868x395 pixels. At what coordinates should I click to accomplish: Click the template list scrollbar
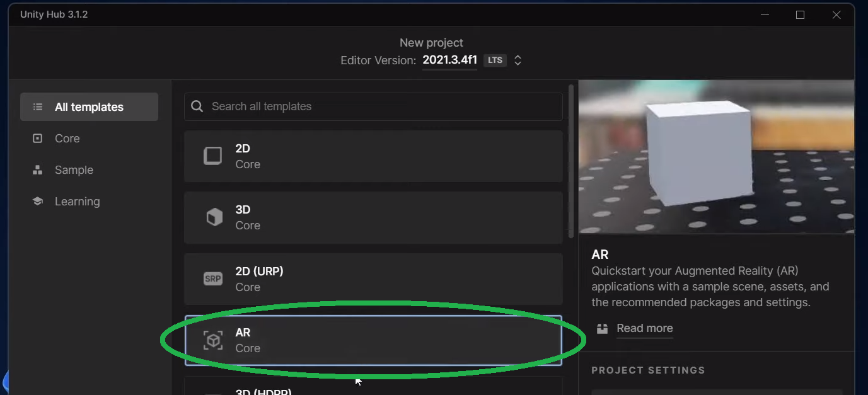[x=571, y=161]
